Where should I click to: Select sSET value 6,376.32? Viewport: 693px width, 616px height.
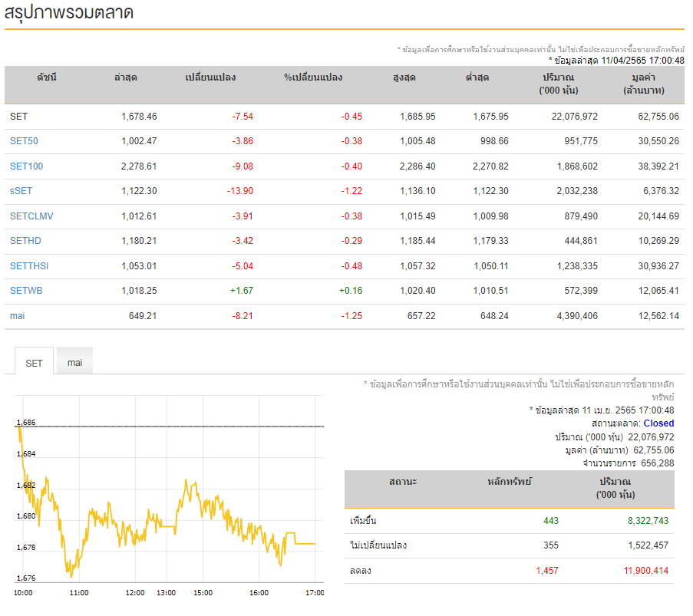tap(662, 191)
